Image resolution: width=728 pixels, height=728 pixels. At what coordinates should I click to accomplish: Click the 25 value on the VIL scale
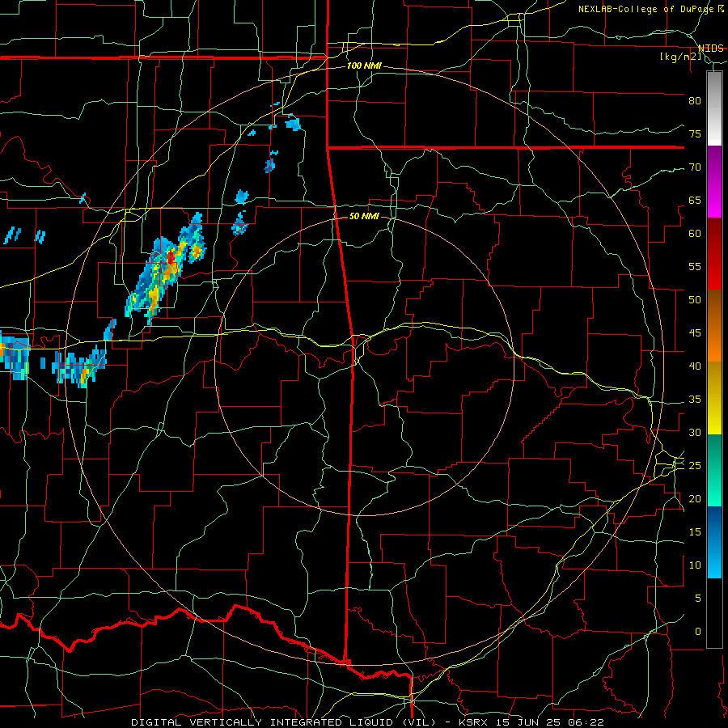(695, 465)
